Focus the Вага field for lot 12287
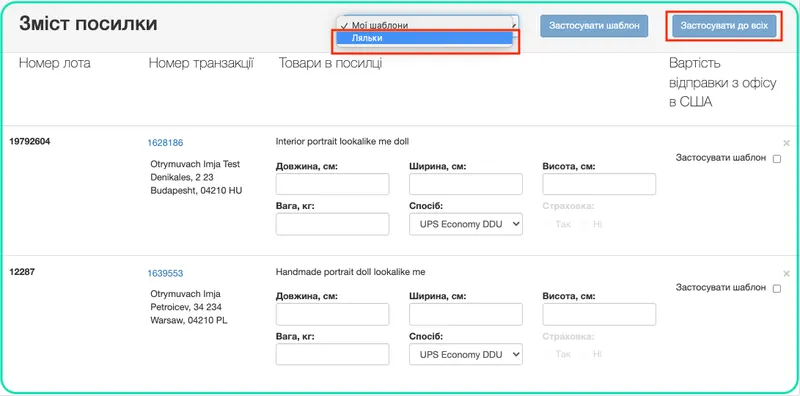800x396 pixels. click(332, 354)
